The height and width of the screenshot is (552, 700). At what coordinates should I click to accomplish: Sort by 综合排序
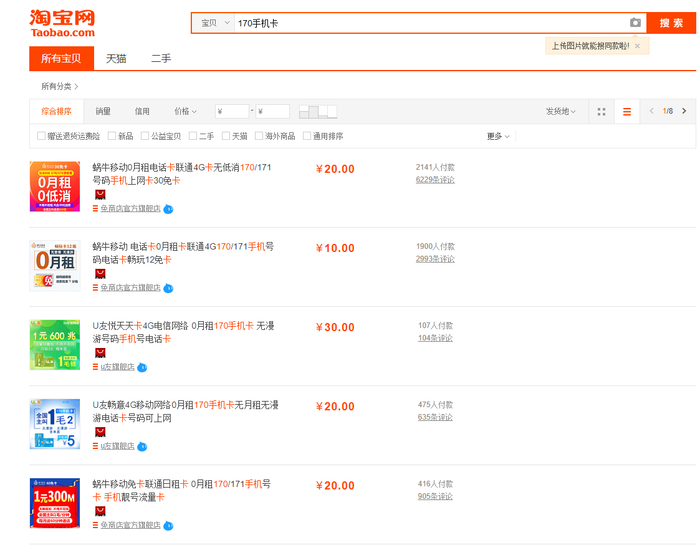(56, 111)
